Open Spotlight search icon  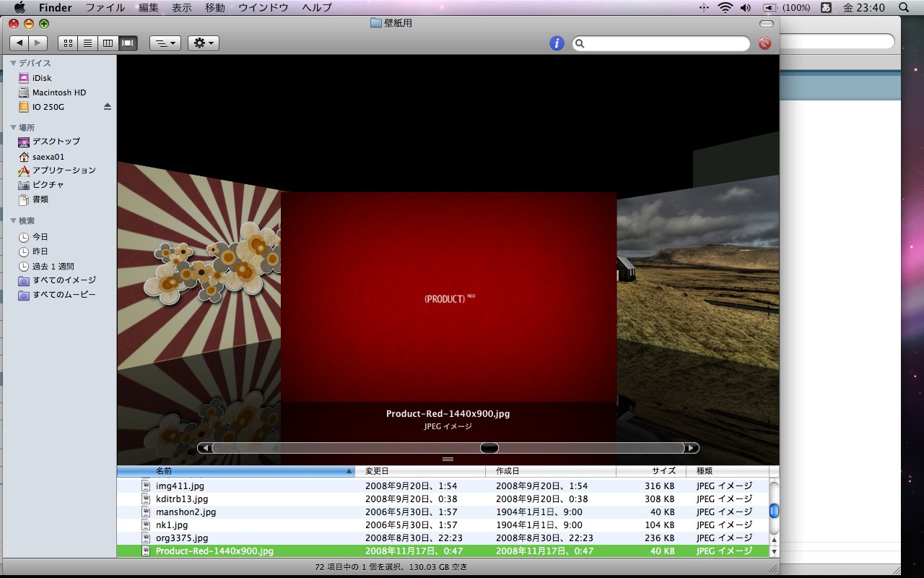pos(904,8)
